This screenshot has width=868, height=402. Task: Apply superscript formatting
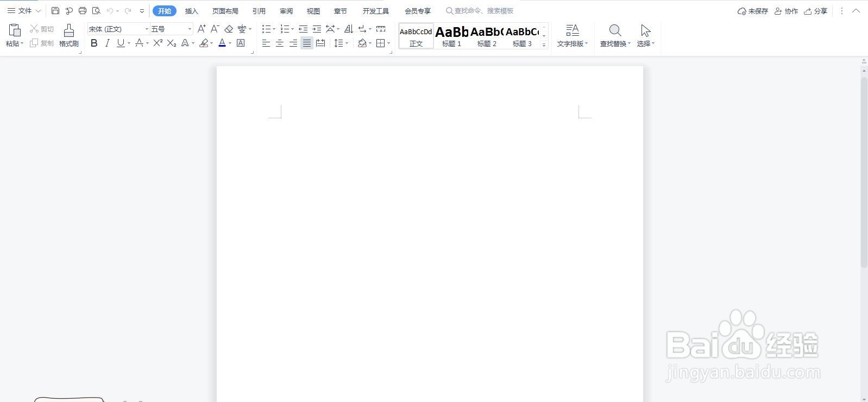click(158, 43)
